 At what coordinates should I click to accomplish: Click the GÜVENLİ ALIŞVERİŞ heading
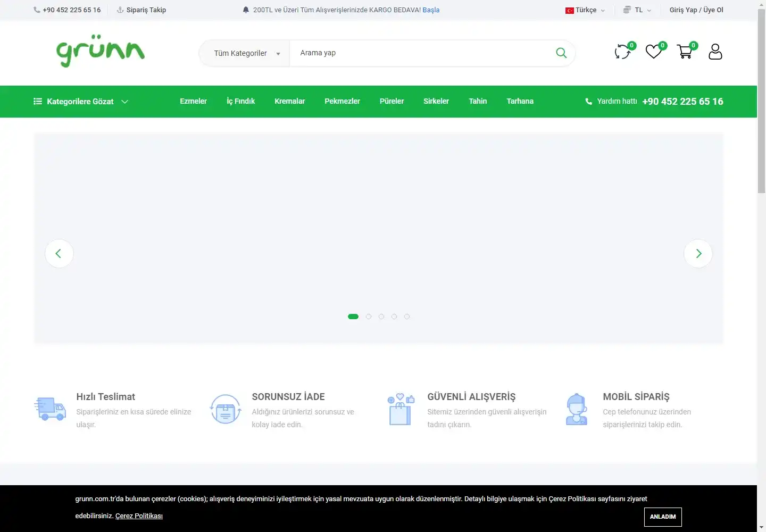click(x=471, y=397)
